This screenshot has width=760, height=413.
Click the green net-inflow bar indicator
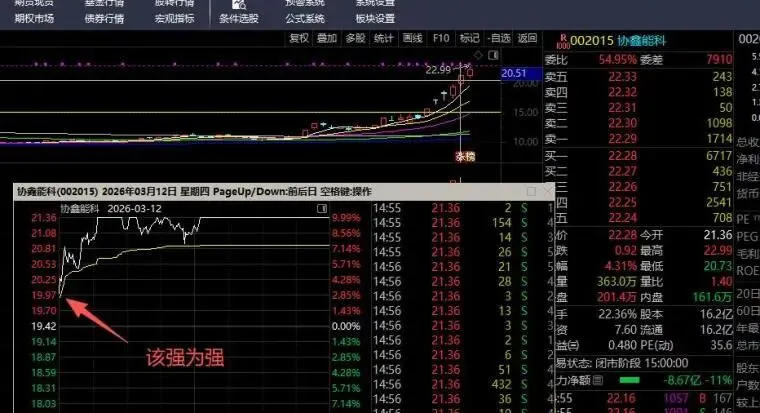point(629,381)
